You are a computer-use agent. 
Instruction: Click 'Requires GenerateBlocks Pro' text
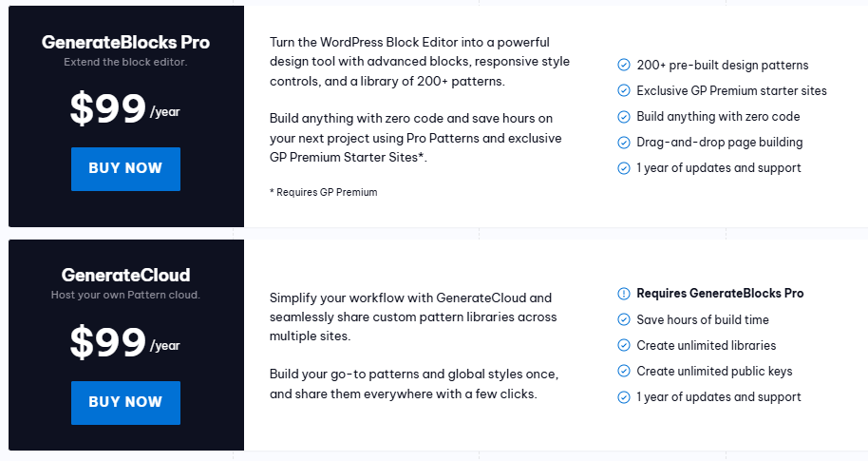(720, 294)
